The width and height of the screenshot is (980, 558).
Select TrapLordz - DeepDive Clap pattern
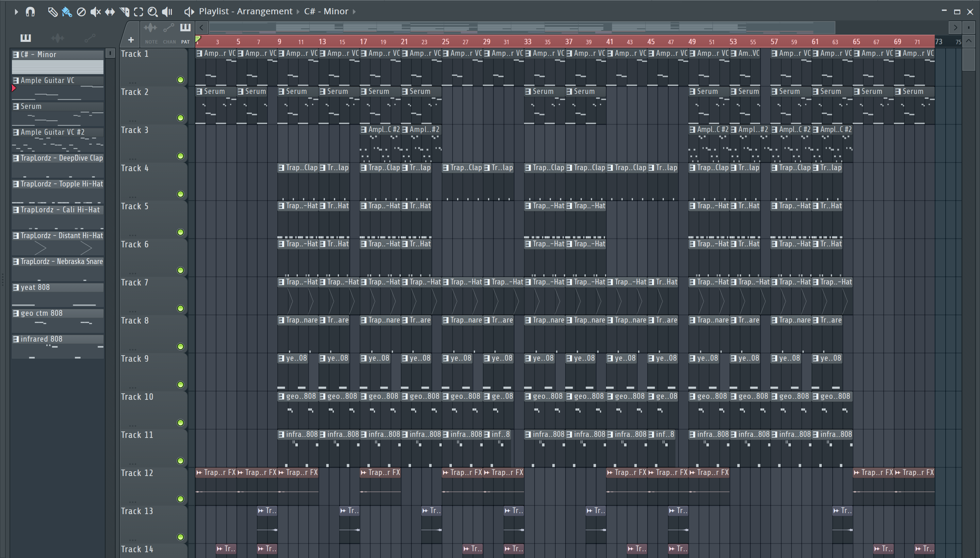[58, 166]
